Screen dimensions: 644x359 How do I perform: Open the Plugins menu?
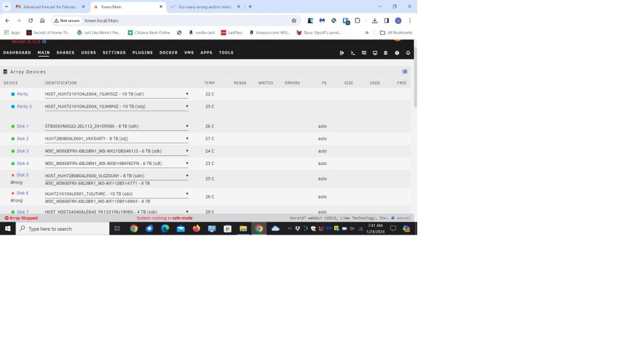142,53
